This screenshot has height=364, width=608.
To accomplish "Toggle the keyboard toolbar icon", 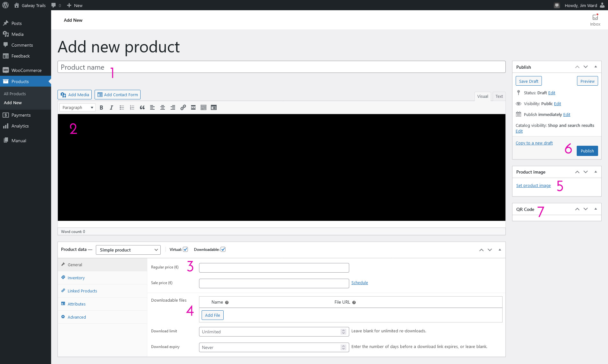I will (204, 108).
